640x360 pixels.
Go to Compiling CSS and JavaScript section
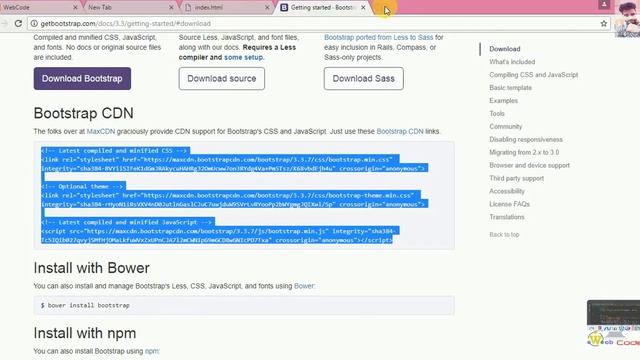coord(533,75)
